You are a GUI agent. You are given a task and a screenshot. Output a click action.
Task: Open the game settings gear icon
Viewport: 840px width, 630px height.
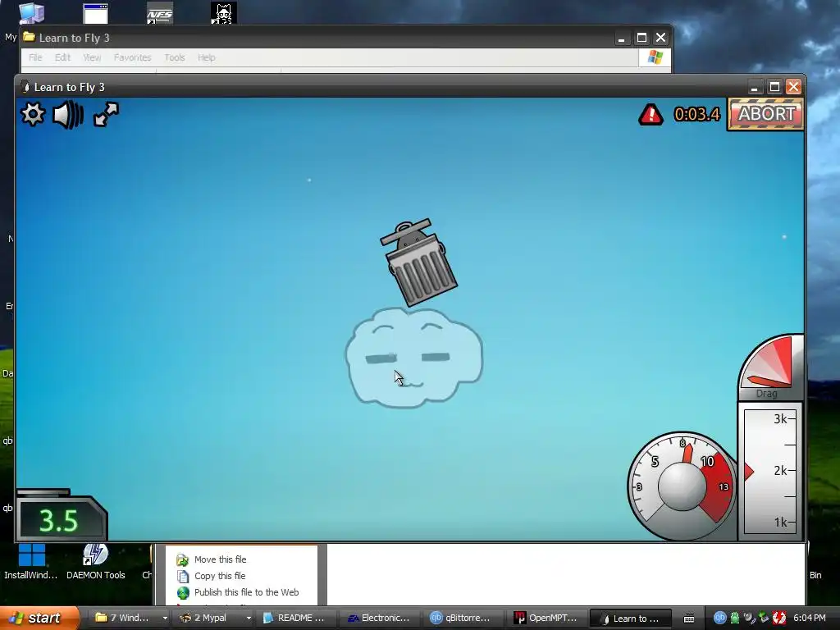pyautogui.click(x=33, y=114)
